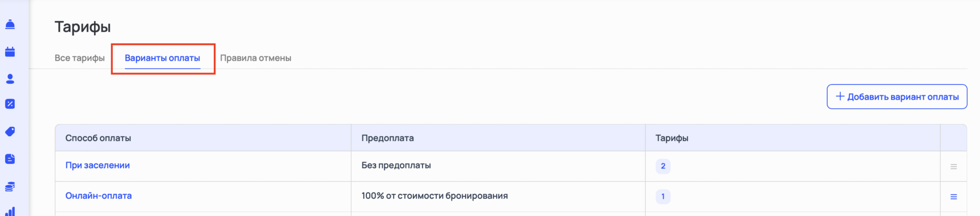This screenshot has width=980, height=216.
Task: Open the reception bell sidebar icon
Action: [10, 25]
